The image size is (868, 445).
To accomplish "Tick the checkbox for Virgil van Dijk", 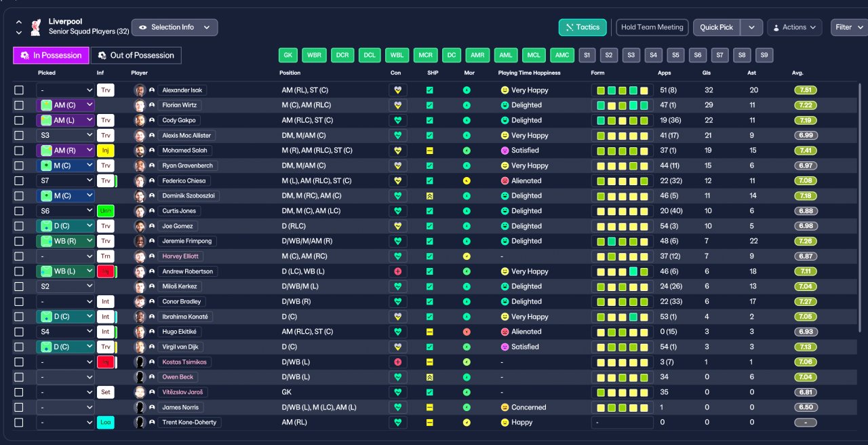I will click(x=19, y=347).
